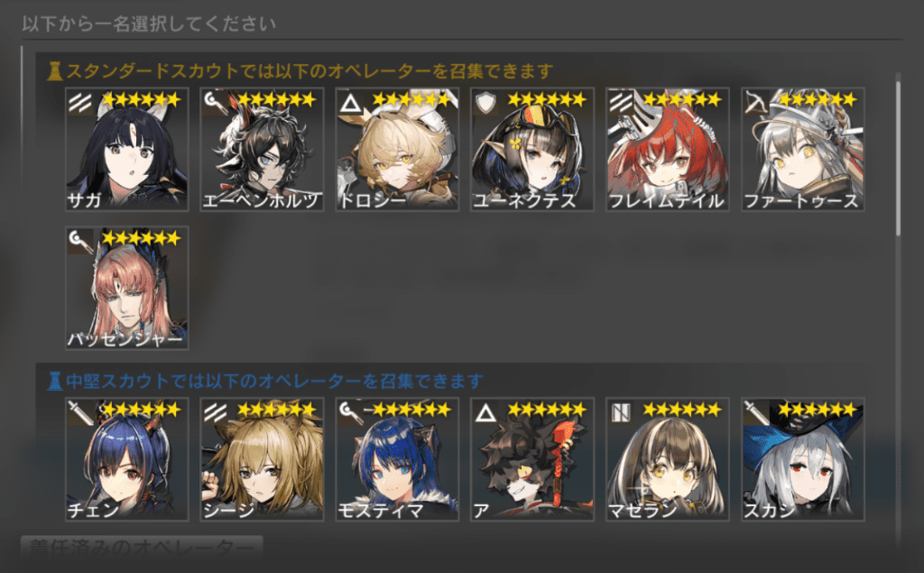924x573 pixels.
Task: Click the triangle class icon on ドロシー
Action: [351, 103]
